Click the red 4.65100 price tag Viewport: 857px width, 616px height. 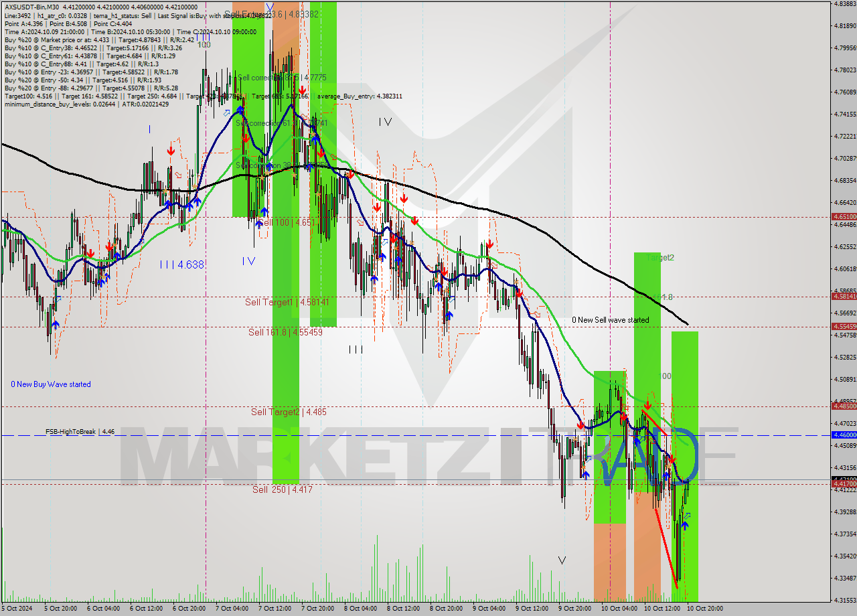pos(844,216)
